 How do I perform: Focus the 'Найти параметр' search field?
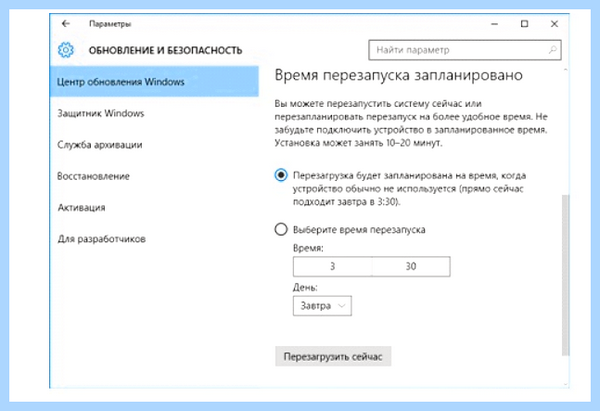[x=465, y=50]
